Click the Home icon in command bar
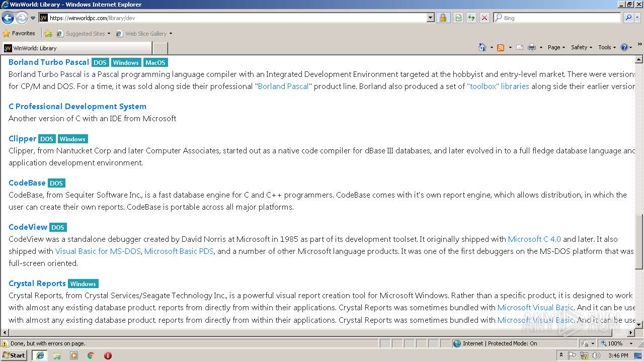The width and height of the screenshot is (644, 362). coord(482,47)
